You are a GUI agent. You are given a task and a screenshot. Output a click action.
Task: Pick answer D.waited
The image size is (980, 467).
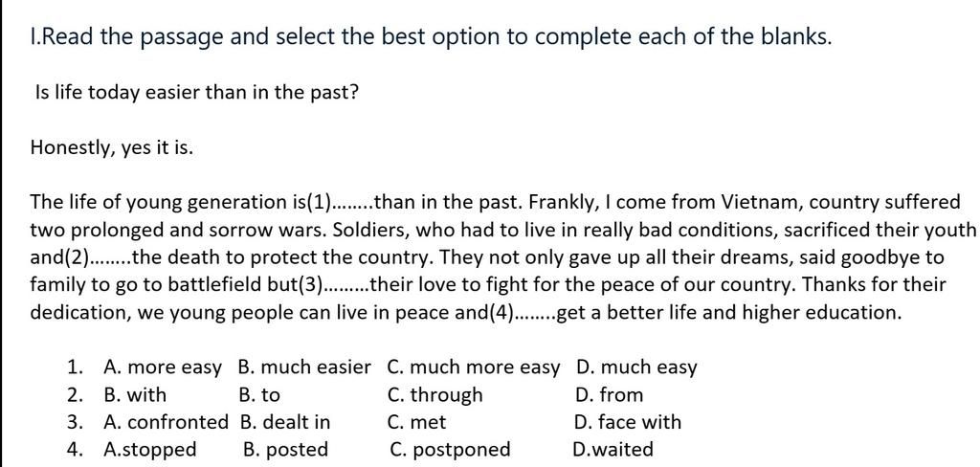(612, 449)
